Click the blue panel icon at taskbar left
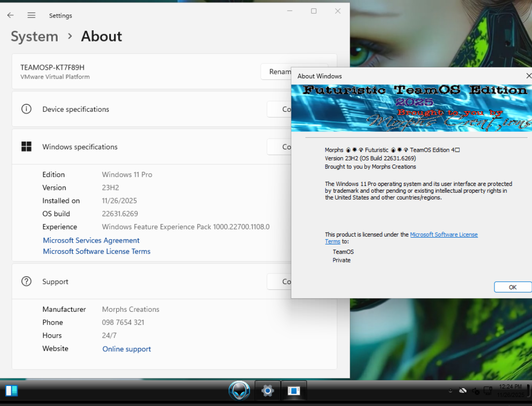This screenshot has width=532, height=406. 12,390
